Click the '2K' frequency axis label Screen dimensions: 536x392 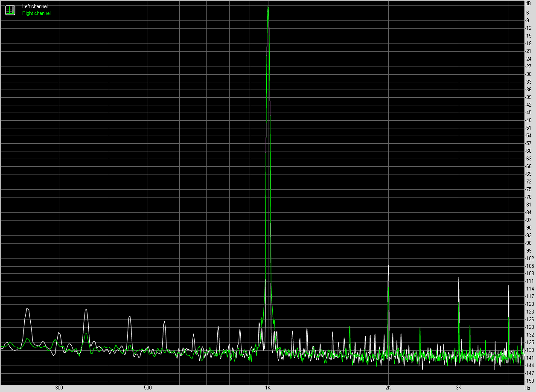[x=388, y=388]
